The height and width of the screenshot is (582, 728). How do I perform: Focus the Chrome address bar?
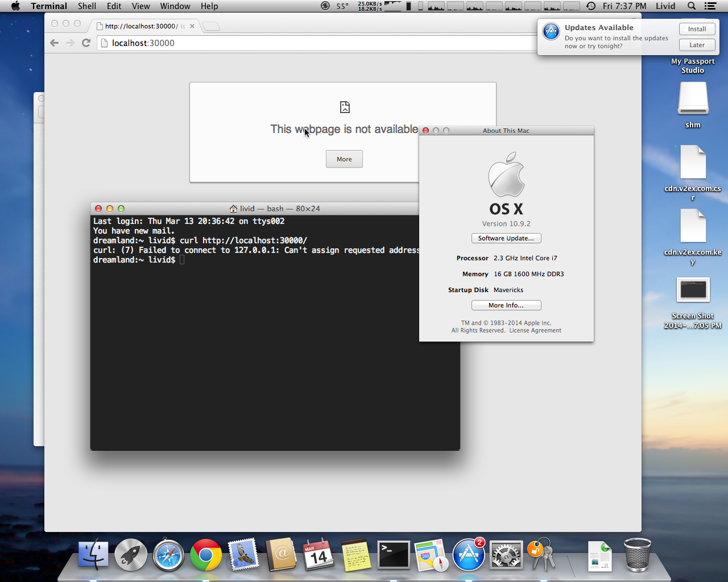point(318,43)
